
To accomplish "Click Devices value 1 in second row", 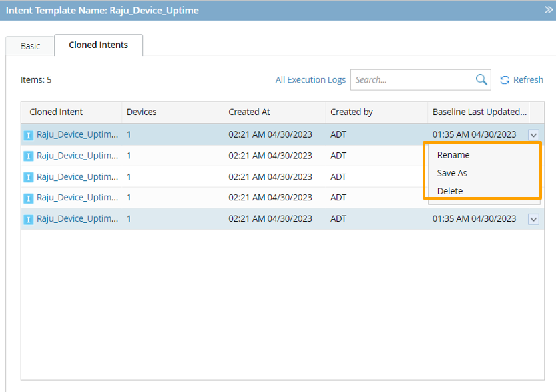I will [x=129, y=156].
